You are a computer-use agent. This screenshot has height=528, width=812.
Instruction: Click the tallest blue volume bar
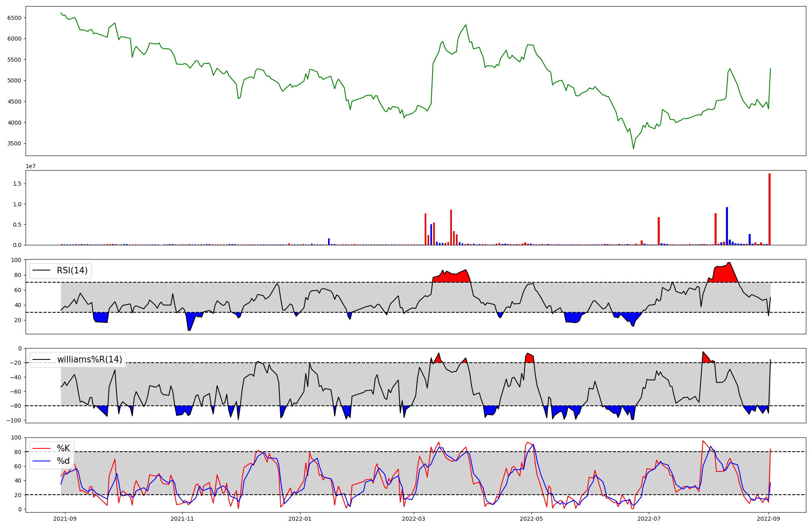click(727, 226)
